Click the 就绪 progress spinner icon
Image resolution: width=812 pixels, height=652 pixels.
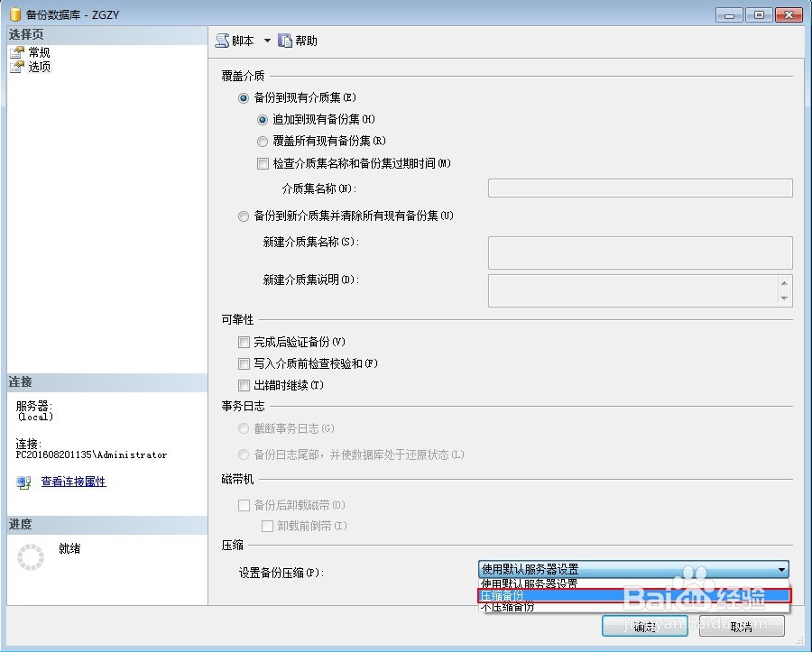30,557
